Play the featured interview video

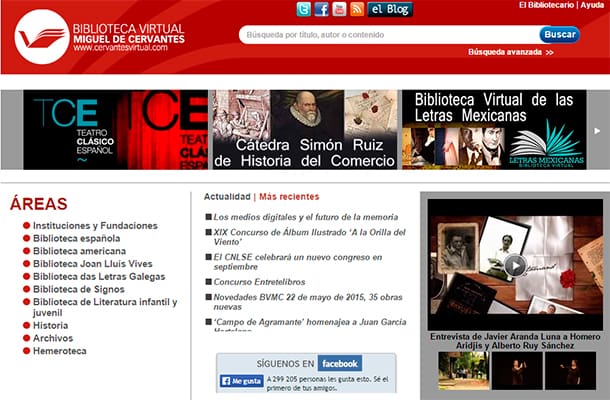515,265
